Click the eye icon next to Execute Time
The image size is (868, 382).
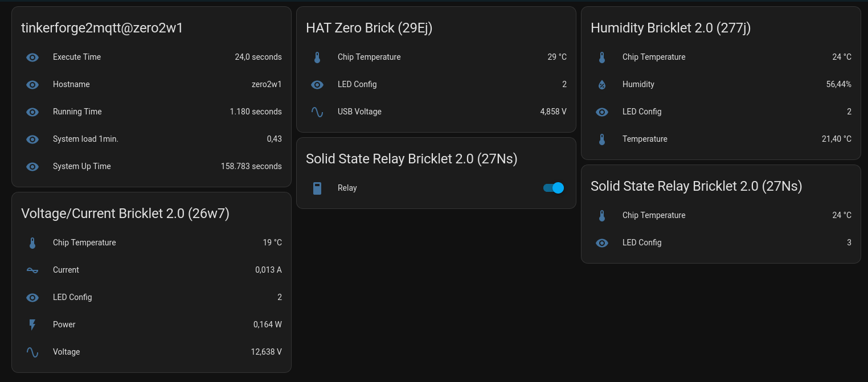(32, 57)
